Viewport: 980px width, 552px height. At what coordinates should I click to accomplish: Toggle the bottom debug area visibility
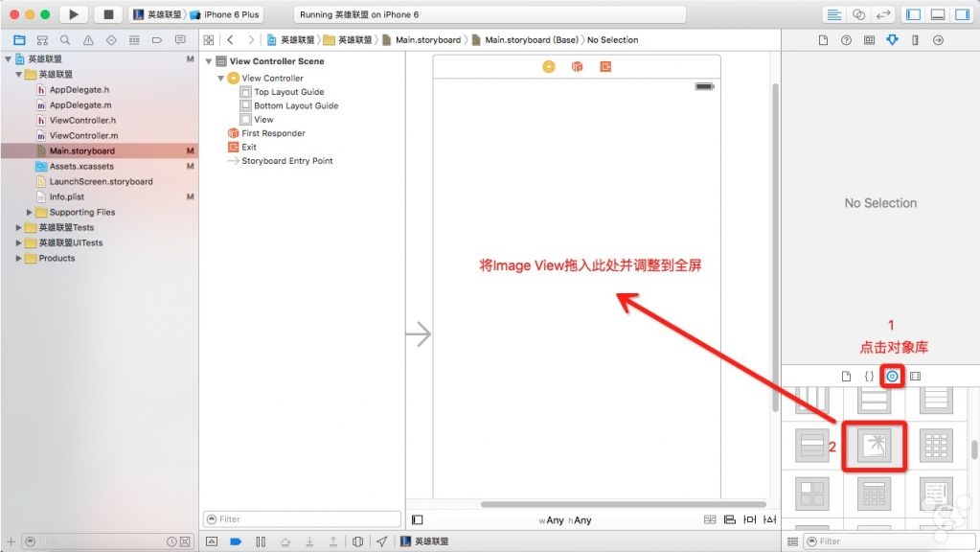point(938,15)
